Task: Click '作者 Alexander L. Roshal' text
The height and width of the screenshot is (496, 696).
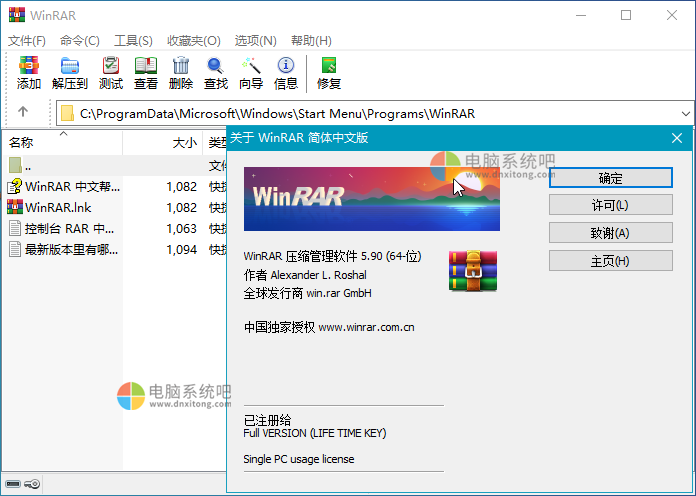Action: [305, 275]
